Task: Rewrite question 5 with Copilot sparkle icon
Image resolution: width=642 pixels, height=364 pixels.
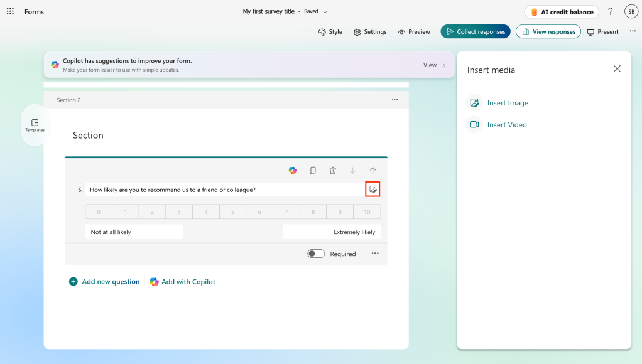Action: tap(292, 170)
